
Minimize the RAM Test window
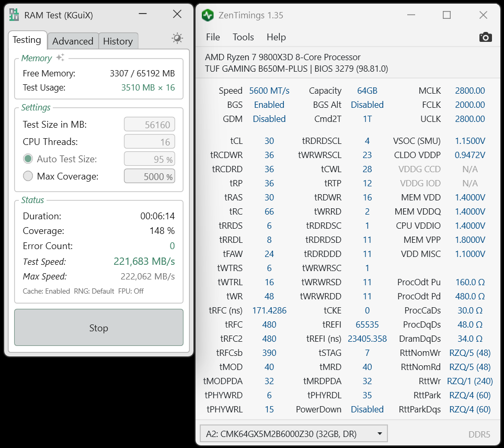coord(143,14)
